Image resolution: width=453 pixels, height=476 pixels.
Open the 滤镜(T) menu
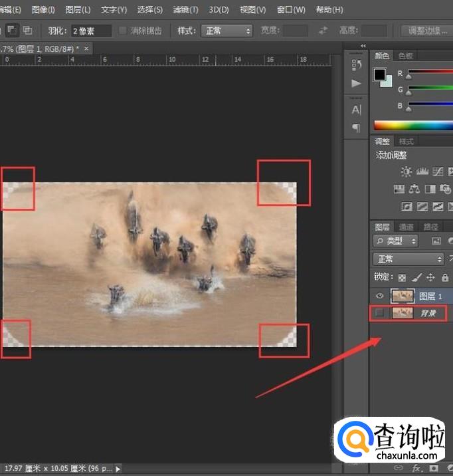(x=185, y=10)
